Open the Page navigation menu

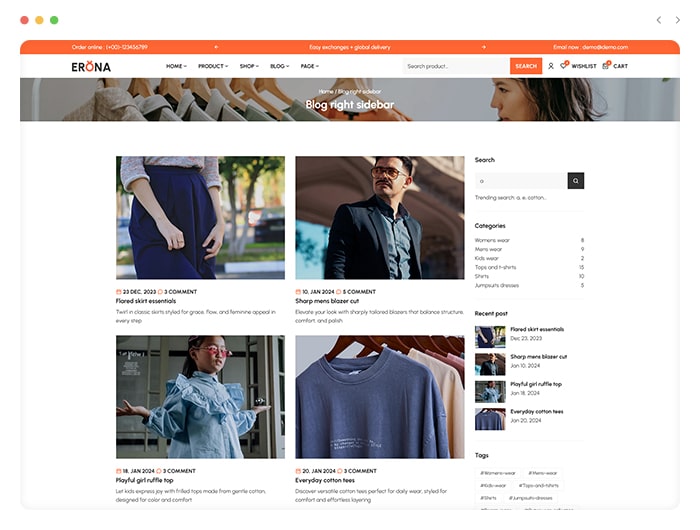coord(310,66)
